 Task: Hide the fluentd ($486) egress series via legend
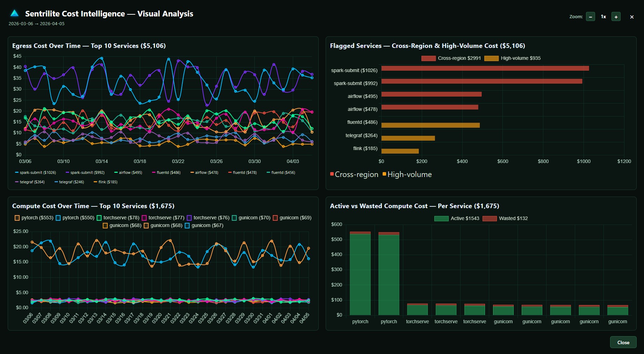click(x=166, y=172)
